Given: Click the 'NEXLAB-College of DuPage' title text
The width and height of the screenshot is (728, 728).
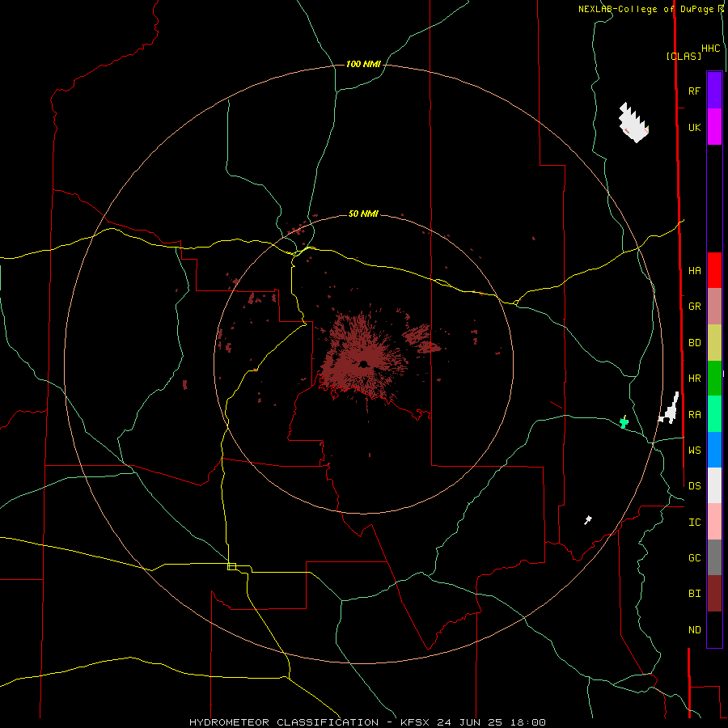Looking at the screenshot, I should coord(646,9).
